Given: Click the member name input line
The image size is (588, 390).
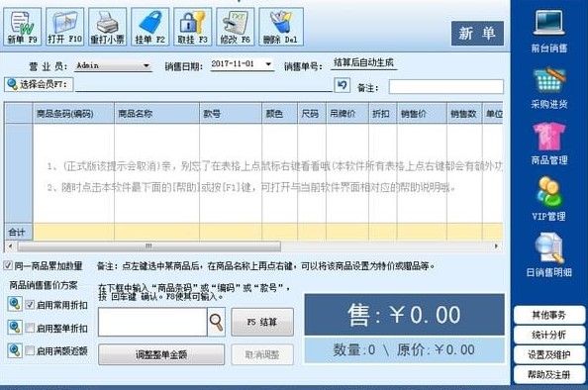Looking at the screenshot, I should click(204, 85).
